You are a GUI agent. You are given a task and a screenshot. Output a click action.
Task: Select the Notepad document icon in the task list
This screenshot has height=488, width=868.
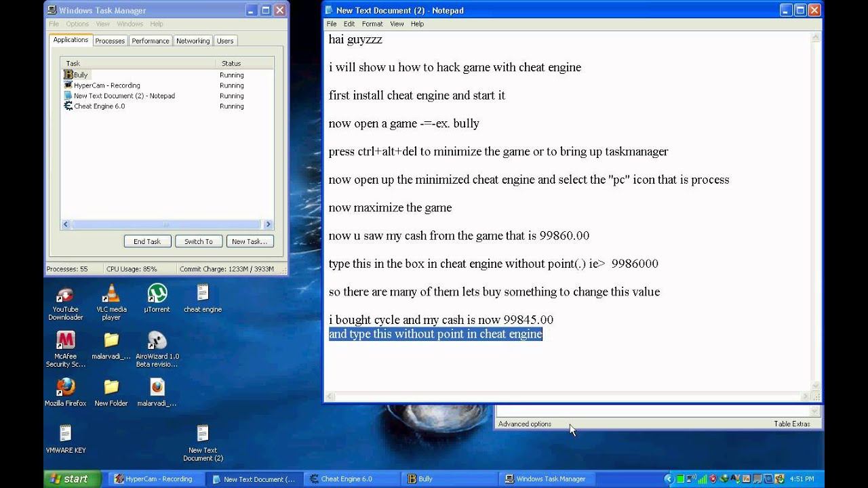pyautogui.click(x=68, y=96)
